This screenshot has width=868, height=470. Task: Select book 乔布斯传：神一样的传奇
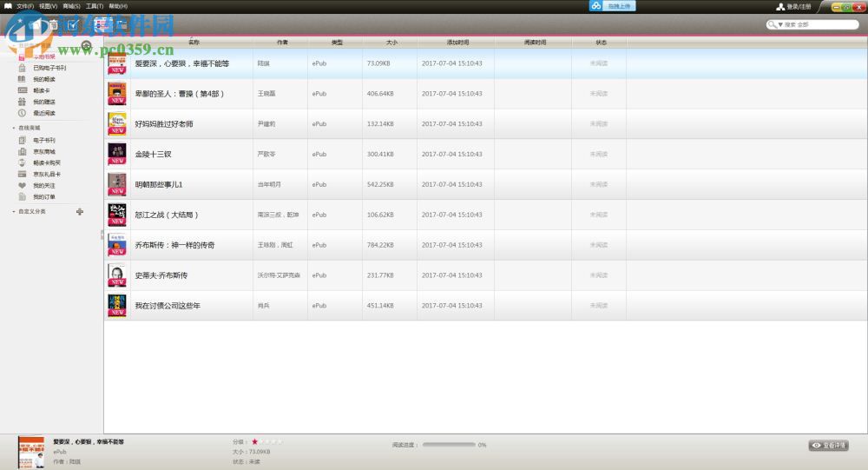coord(485,245)
